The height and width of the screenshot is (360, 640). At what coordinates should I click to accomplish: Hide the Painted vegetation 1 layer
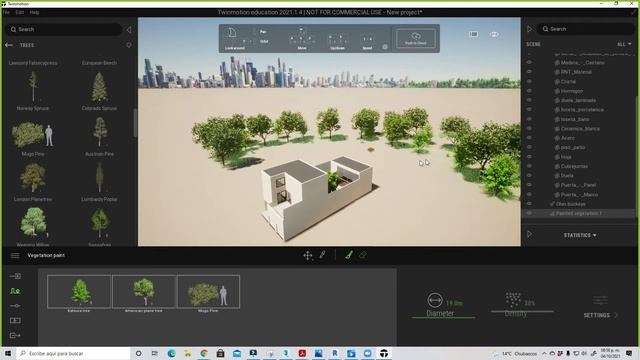[529, 213]
